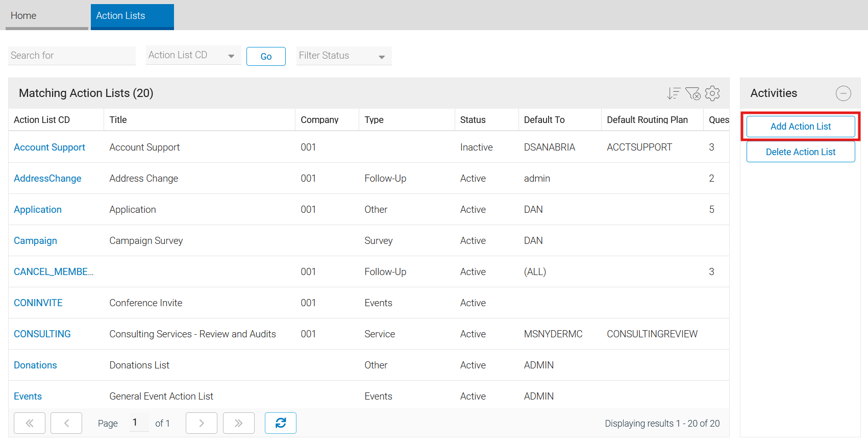Click Delete Action List button
868x446 pixels.
click(801, 152)
